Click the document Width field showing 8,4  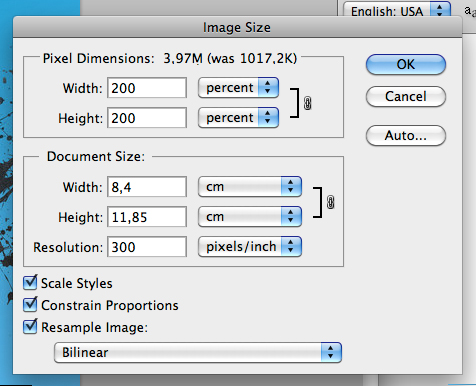(x=147, y=187)
